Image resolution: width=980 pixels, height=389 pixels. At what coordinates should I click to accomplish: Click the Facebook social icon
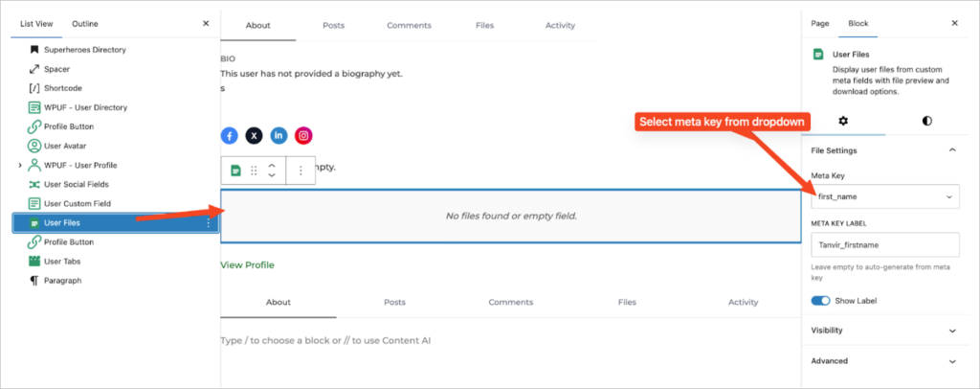230,136
